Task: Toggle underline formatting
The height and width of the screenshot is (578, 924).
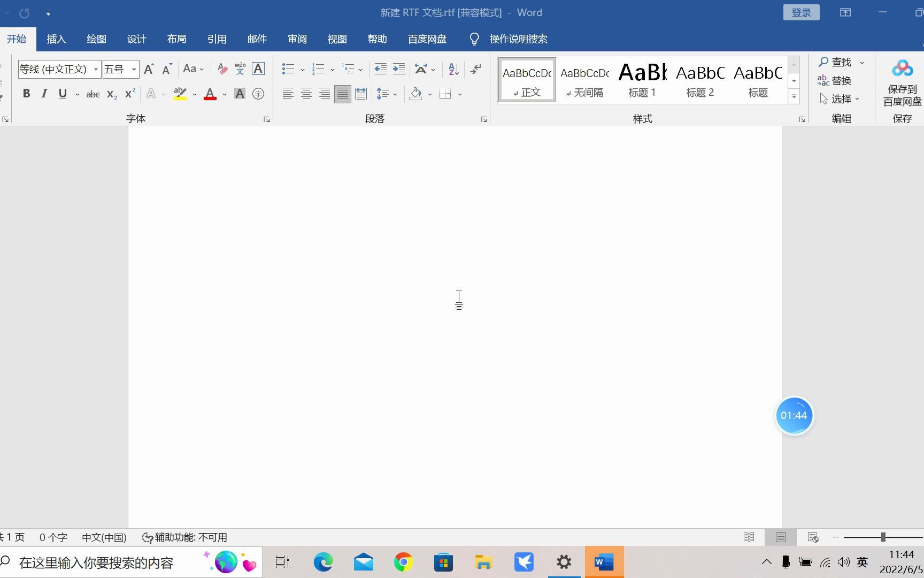Action: pos(63,94)
